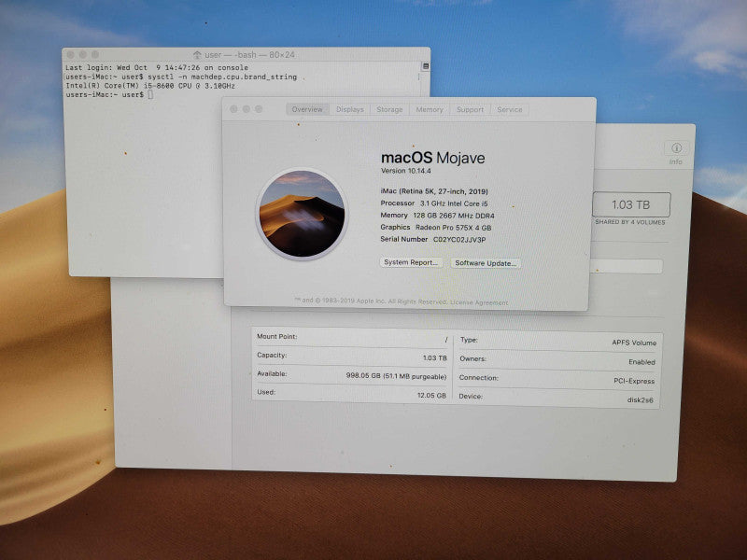This screenshot has width=747, height=560.
Task: Open the Support tab
Action: 471,109
